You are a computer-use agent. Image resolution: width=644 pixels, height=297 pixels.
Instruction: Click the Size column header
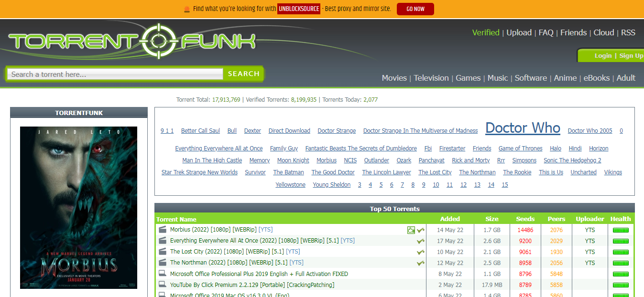click(x=492, y=219)
